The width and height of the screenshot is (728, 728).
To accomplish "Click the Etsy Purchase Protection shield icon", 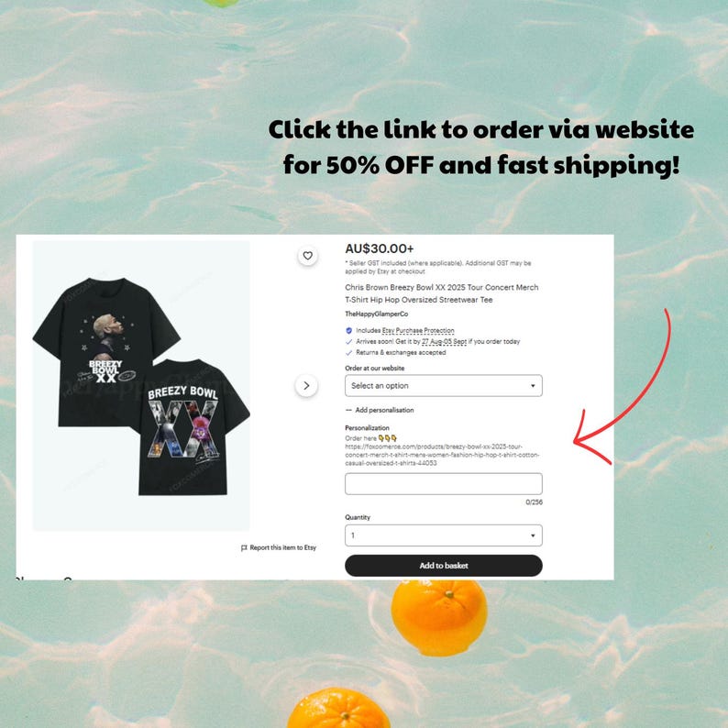I will (349, 331).
